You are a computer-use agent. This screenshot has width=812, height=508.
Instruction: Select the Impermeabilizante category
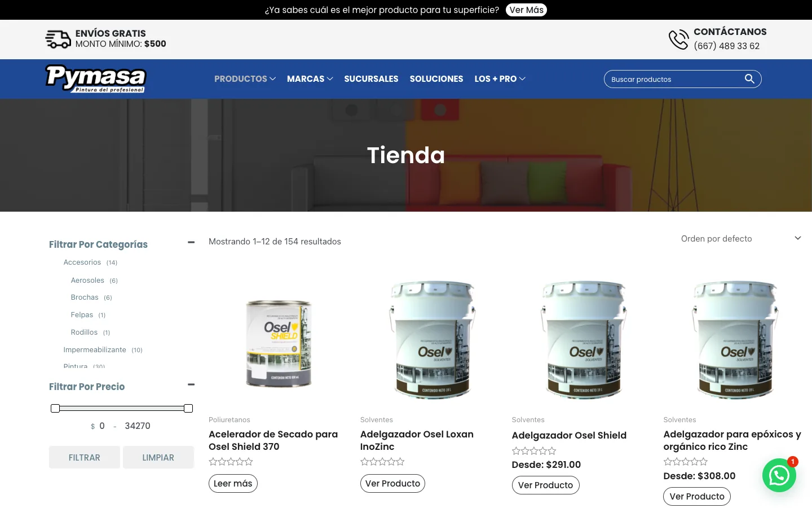pos(95,350)
